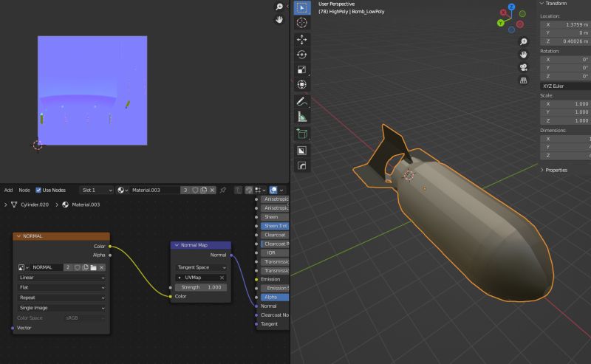This screenshot has width=591, height=364.
Task: Unlink the NORMAL image from node
Action: coord(101,267)
